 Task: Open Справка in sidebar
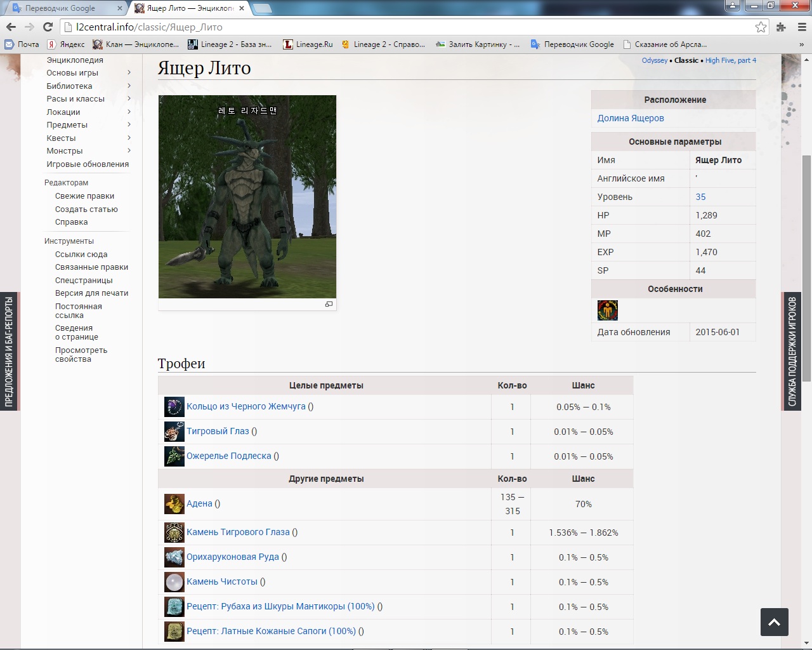tap(71, 222)
